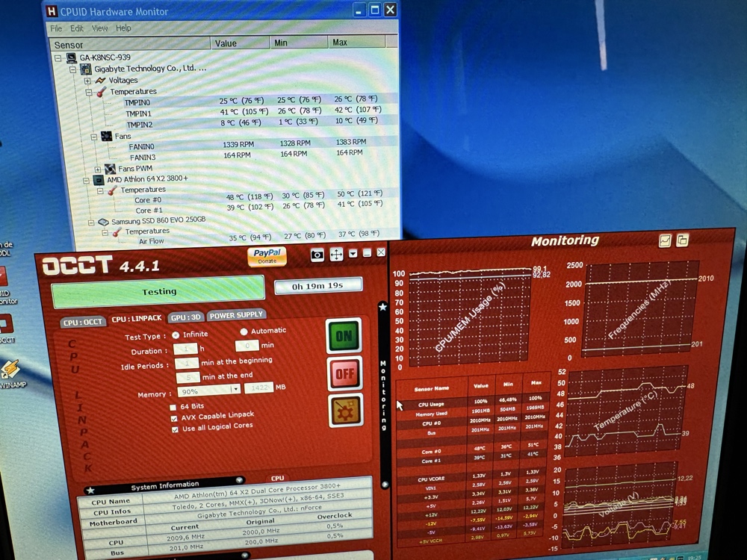Image resolution: width=747 pixels, height=560 pixels.
Task: Click the Duration minutes input field
Action: coord(247,345)
